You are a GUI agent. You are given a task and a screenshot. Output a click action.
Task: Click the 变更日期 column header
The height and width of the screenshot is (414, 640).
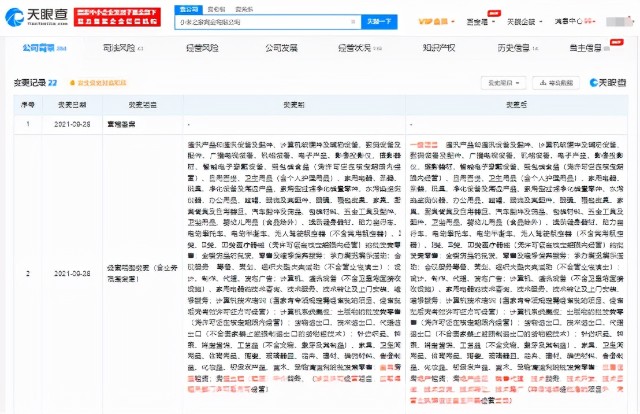(x=72, y=105)
